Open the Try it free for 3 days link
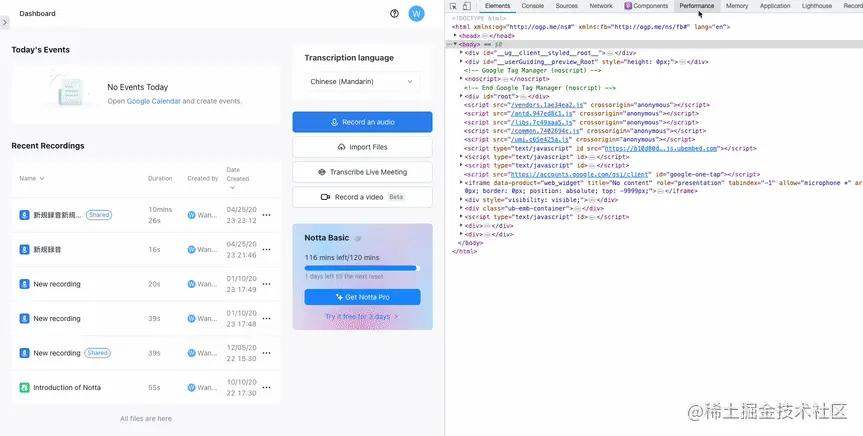This screenshot has width=863, height=436. point(361,317)
